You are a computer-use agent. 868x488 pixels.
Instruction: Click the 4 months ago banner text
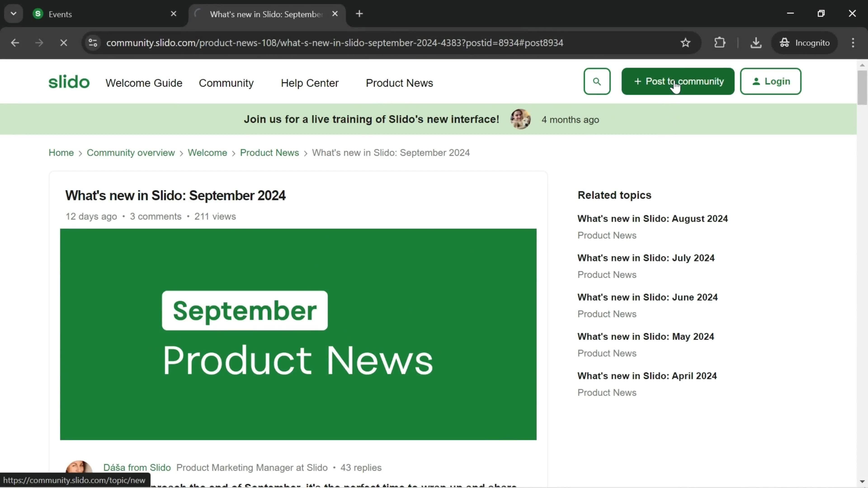point(570,120)
